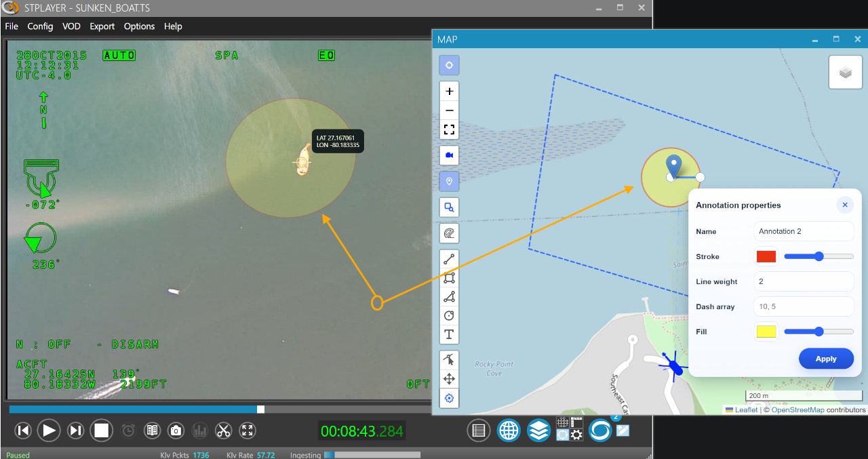868x459 pixels.
Task: Open the Export menu
Action: 102,26
